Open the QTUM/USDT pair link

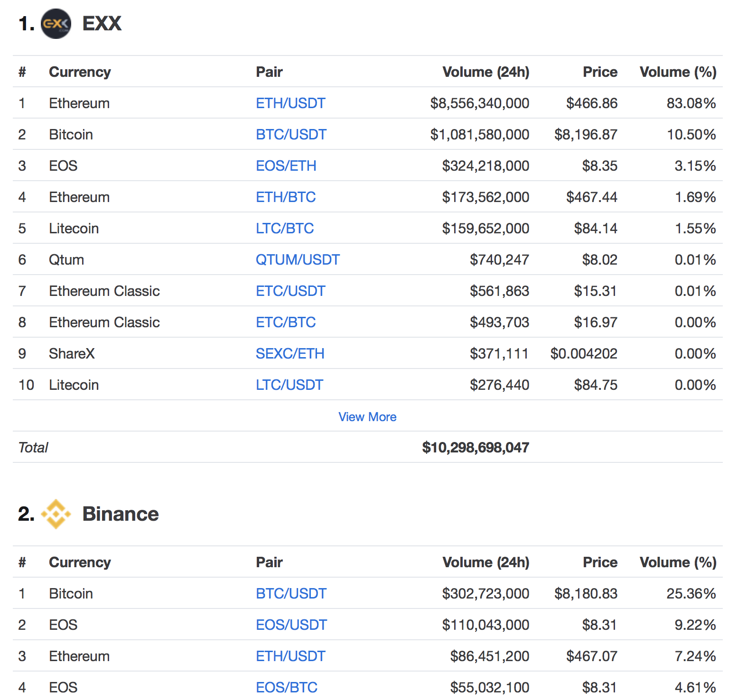pos(298,259)
